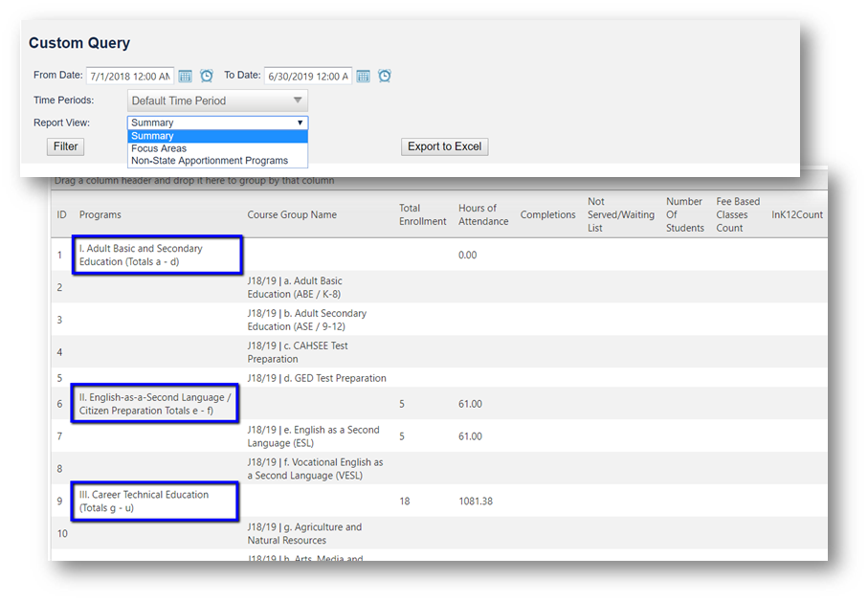The height and width of the screenshot is (602, 868).
Task: Click the Report View dropdown arrow
Action: pyautogui.click(x=300, y=123)
